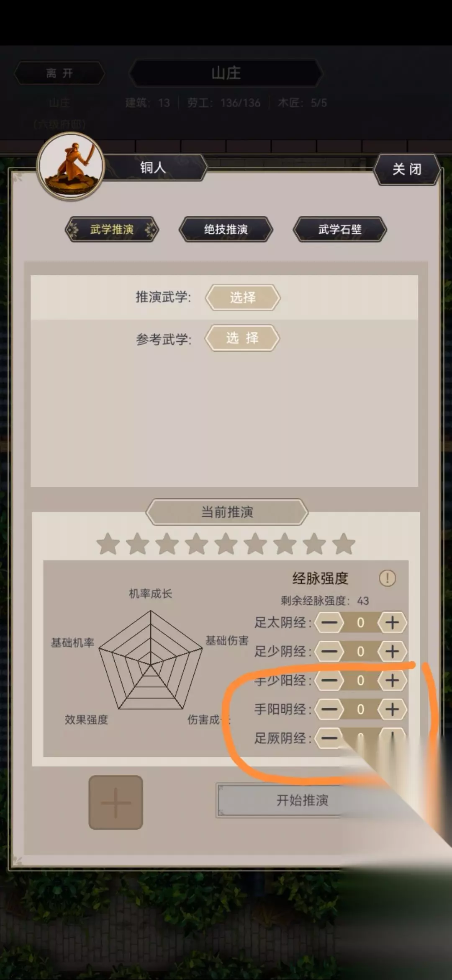Open the 武学石壁 tab
The image size is (452, 980).
[340, 229]
